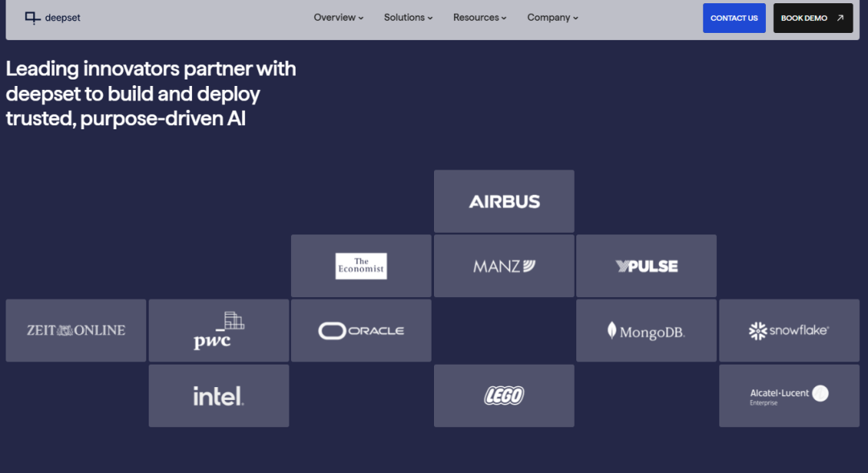The width and height of the screenshot is (868, 473).
Task: Select the Airbus logo tile
Action: (504, 202)
